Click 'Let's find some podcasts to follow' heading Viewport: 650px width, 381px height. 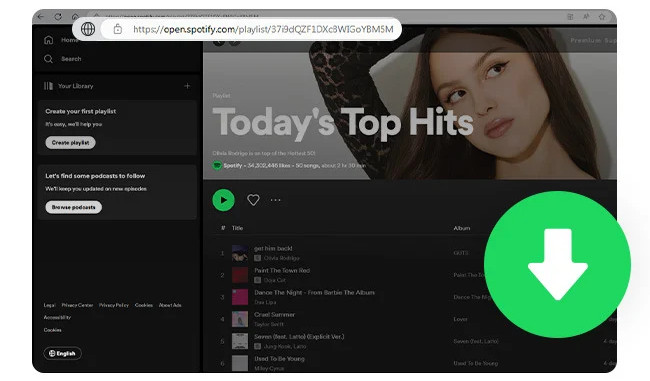[x=95, y=176]
